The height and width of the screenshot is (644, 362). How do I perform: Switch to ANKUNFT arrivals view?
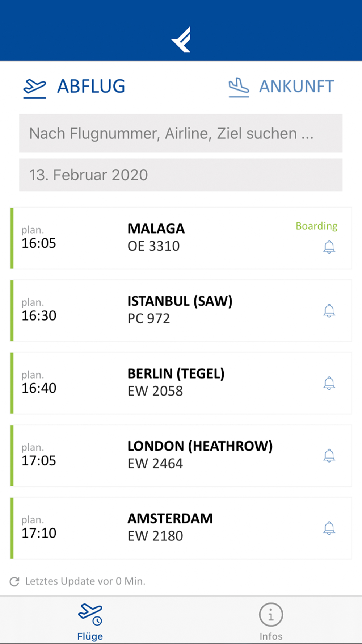296,87
